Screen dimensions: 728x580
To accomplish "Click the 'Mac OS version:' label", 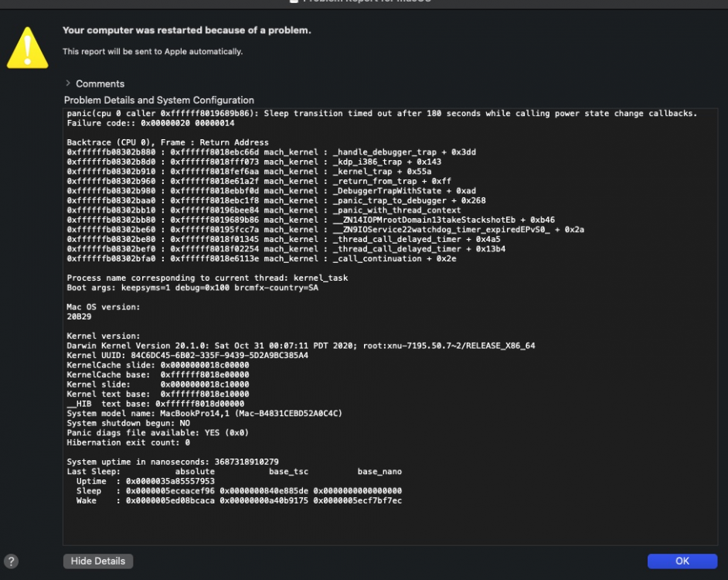I will click(103, 307).
